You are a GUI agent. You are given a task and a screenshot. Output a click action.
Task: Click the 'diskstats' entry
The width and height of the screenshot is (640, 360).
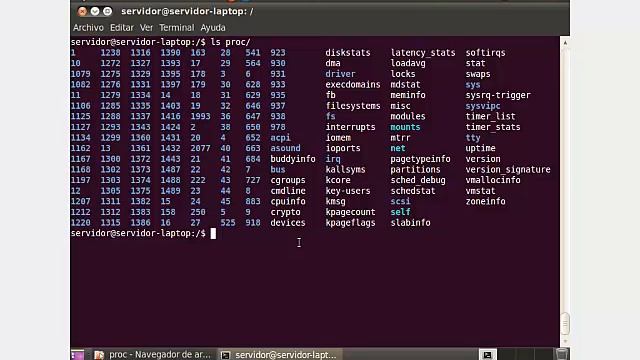coord(348,53)
